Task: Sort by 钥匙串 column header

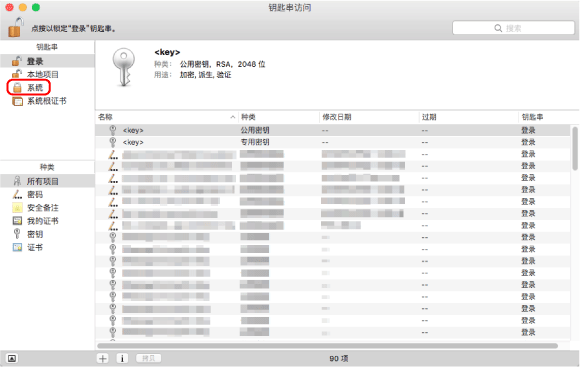Action: [x=544, y=117]
